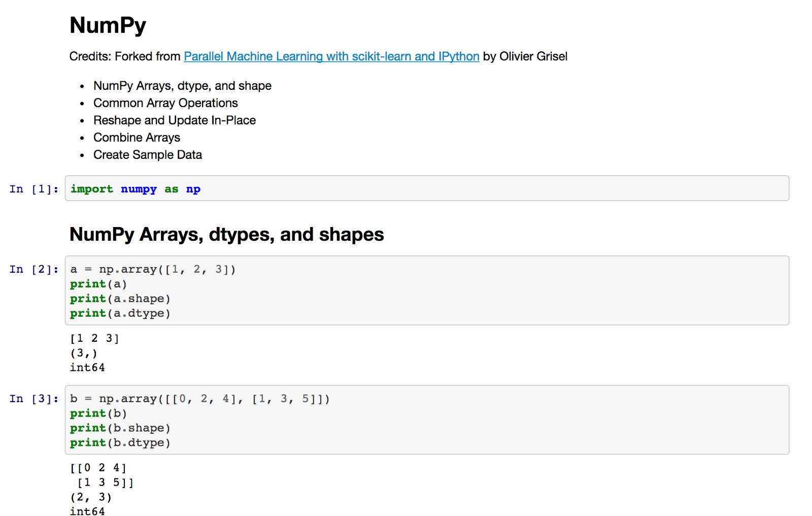Click the NumPy Arrays, dtypes, and shapes heading
The height and width of the screenshot is (516, 812).
coord(226,235)
